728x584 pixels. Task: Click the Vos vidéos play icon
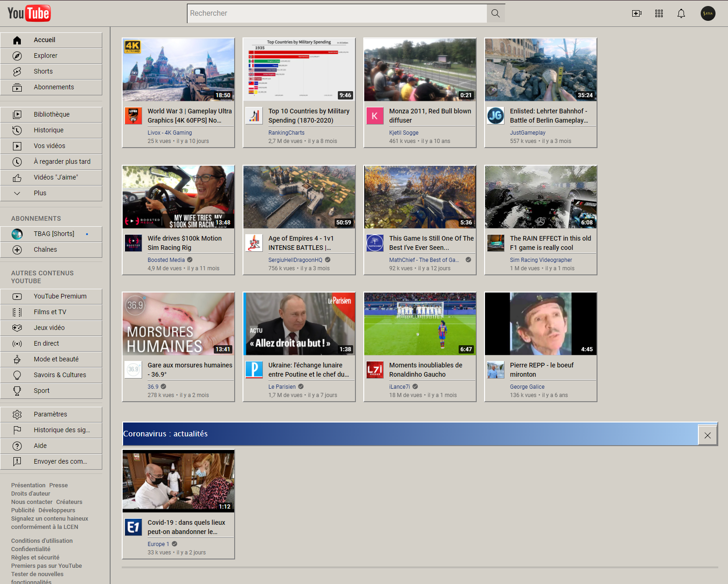coord(17,146)
